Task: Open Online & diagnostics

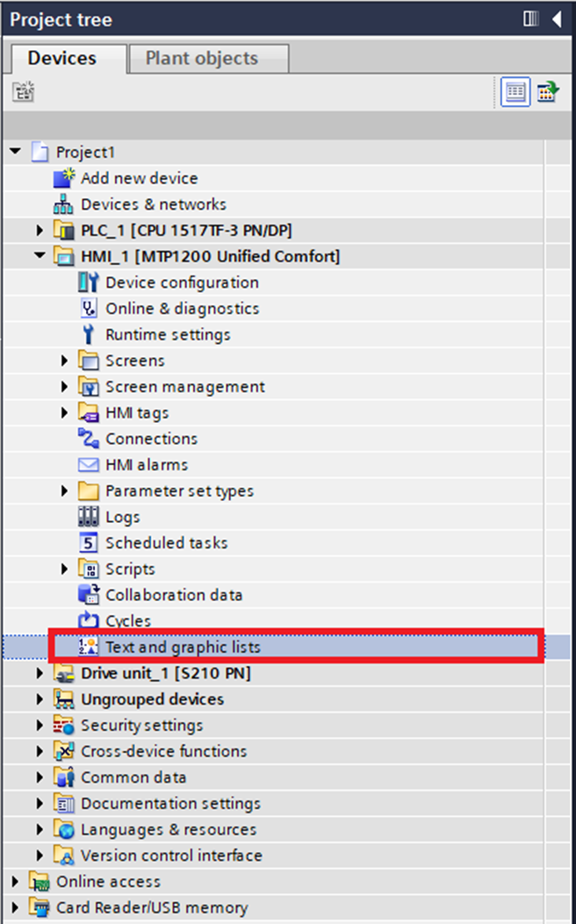Action: point(182,308)
